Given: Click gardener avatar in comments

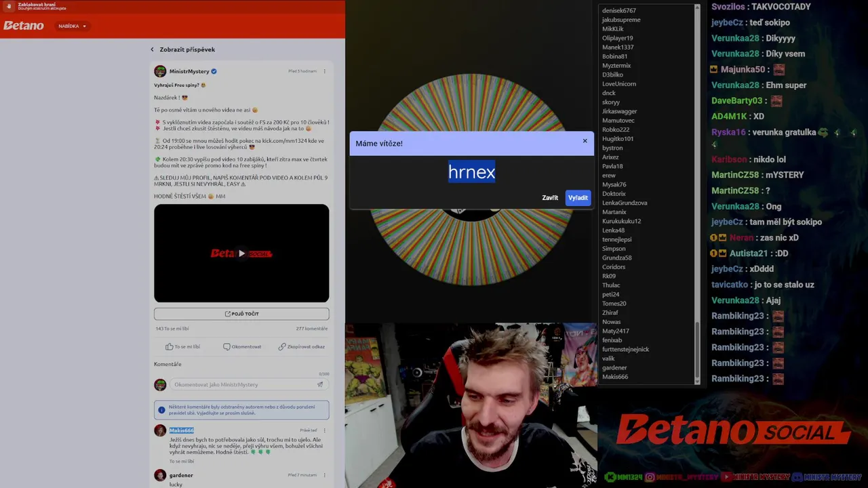Looking at the screenshot, I should (160, 475).
